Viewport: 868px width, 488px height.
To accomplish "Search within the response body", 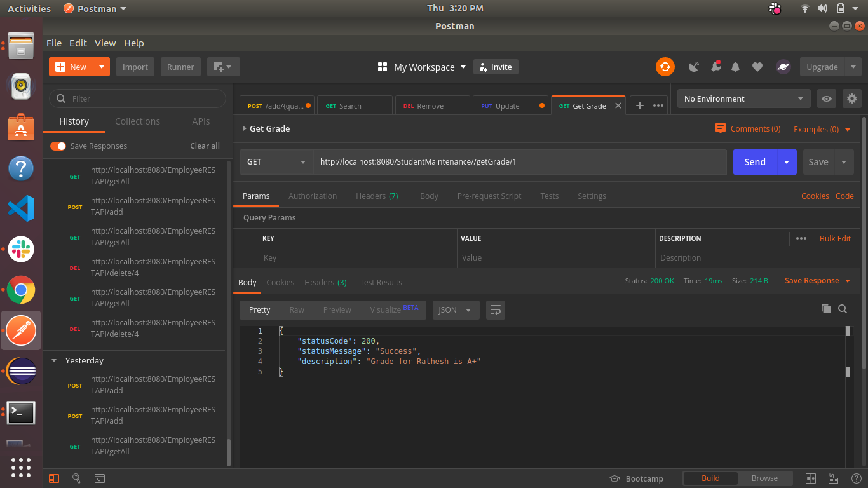I will click(x=843, y=309).
